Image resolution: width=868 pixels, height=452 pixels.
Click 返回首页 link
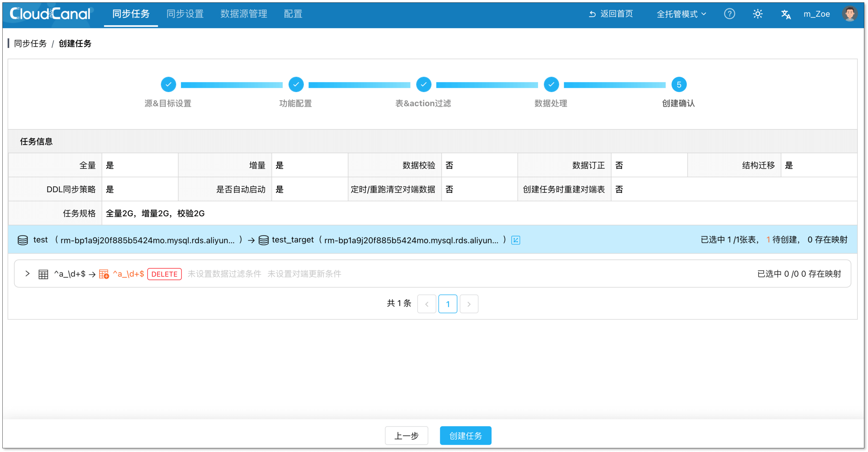click(x=611, y=14)
